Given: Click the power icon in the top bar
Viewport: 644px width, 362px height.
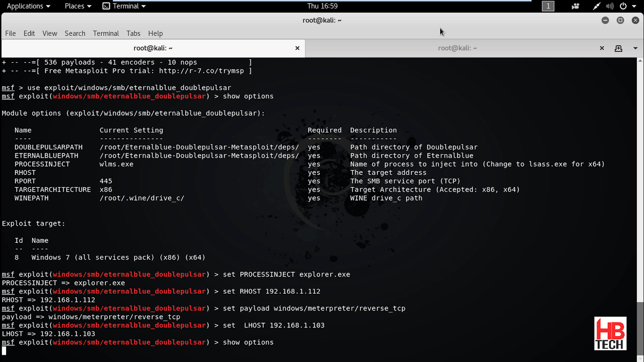Looking at the screenshot, I should (x=623, y=6).
